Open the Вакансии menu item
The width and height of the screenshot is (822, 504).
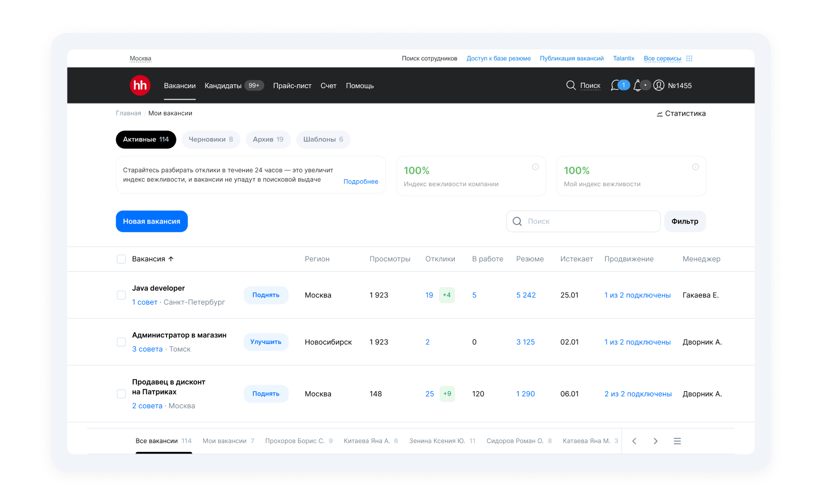tap(180, 85)
